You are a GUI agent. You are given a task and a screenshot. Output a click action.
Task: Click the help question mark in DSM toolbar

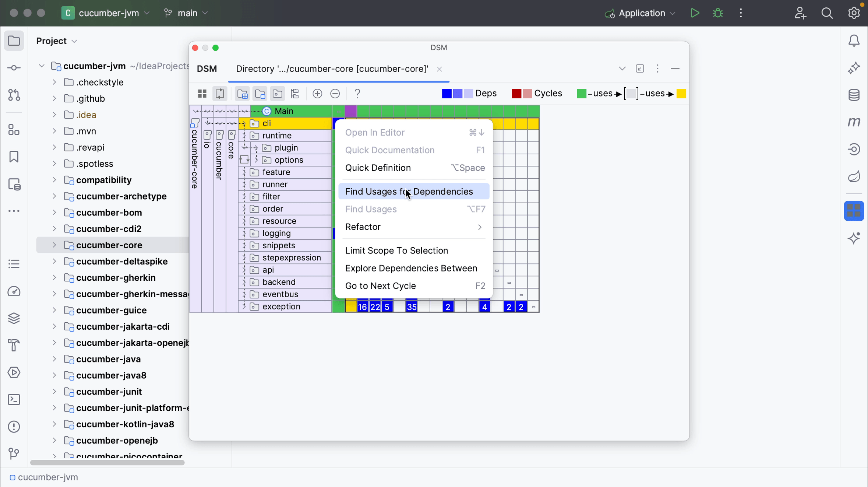tap(357, 94)
